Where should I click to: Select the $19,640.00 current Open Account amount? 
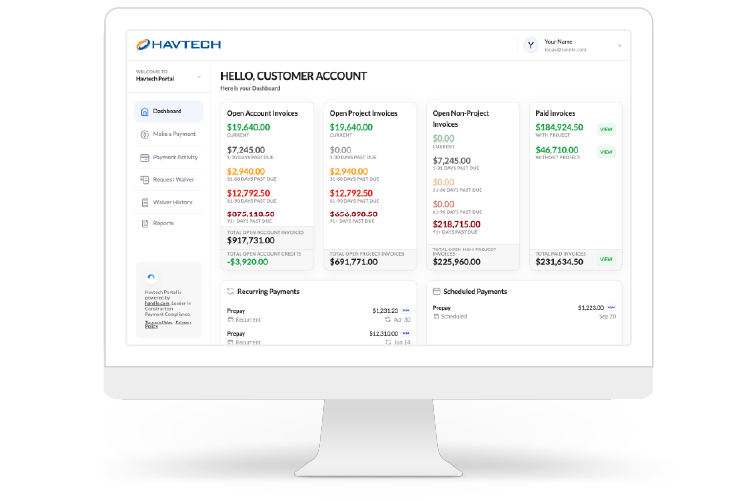248,128
